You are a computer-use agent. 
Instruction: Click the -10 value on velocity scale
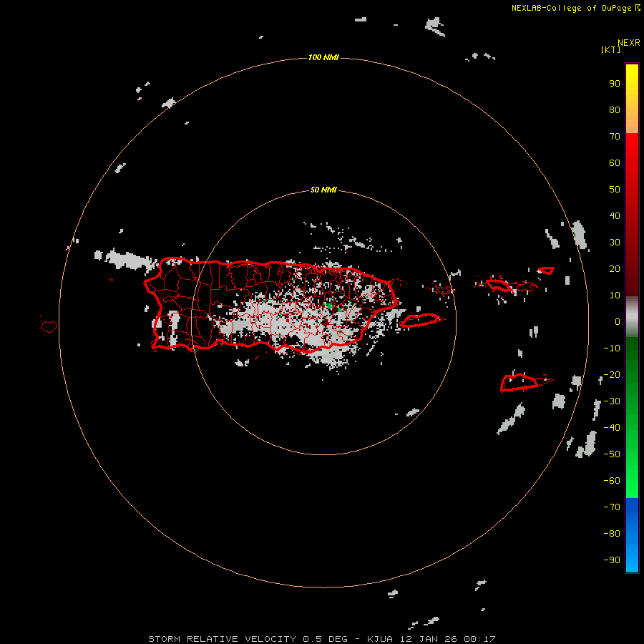(612, 348)
